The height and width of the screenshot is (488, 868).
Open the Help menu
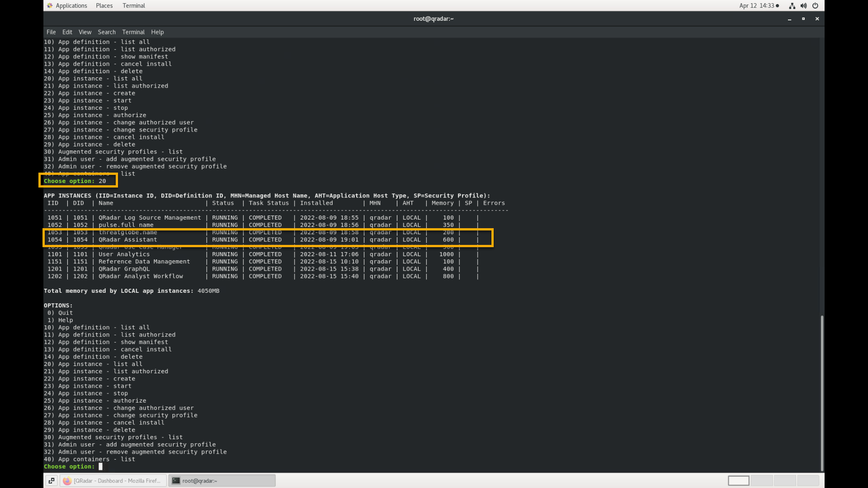point(157,32)
